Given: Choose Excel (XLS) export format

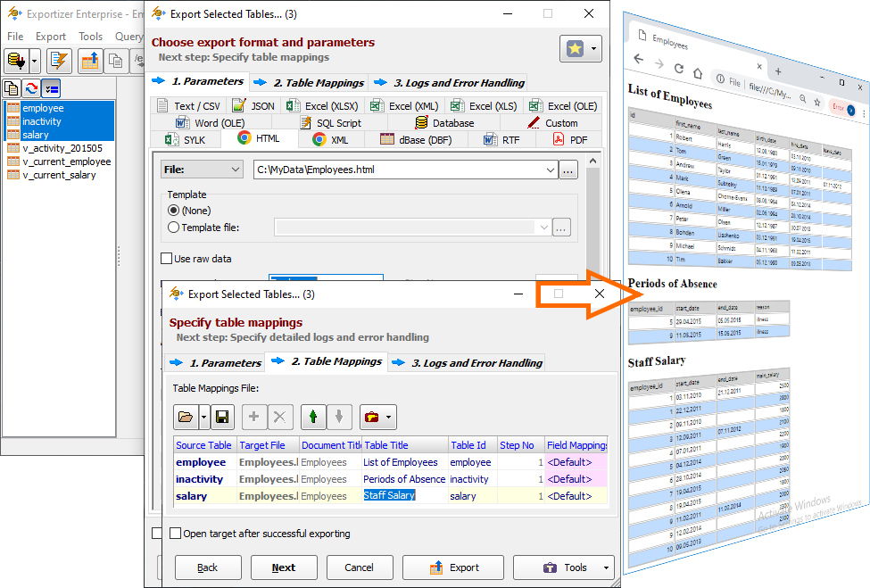Looking at the screenshot, I should pos(484,106).
